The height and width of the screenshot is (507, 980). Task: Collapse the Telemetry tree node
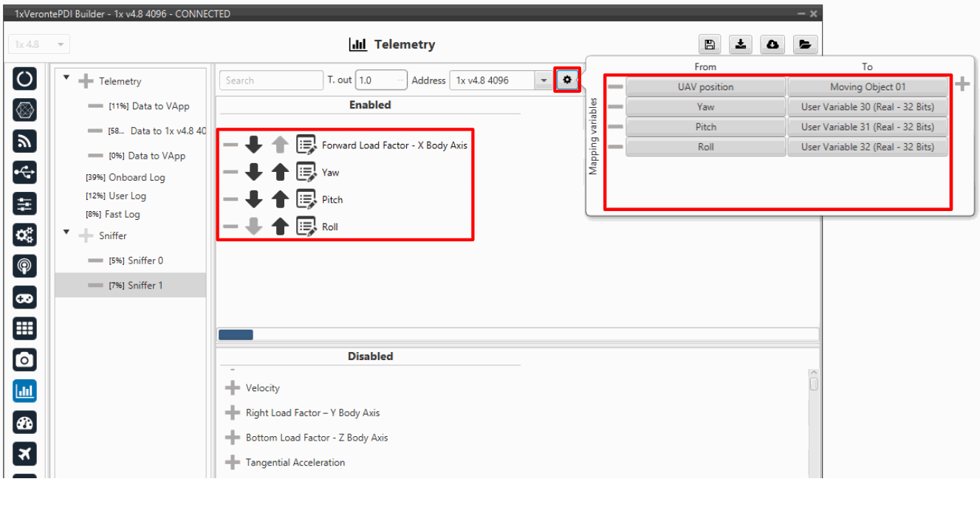point(67,77)
